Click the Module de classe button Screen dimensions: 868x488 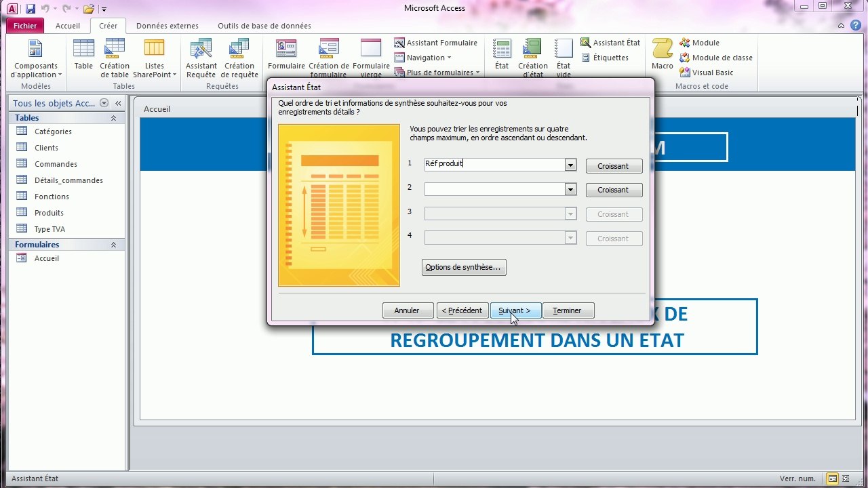(x=716, y=58)
